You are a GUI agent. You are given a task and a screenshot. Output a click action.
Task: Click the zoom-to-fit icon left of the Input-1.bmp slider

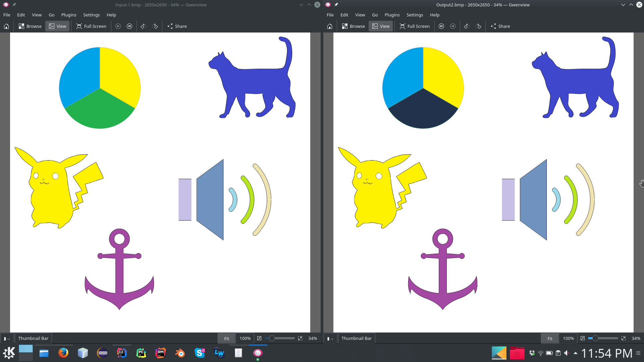pyautogui.click(x=259, y=339)
